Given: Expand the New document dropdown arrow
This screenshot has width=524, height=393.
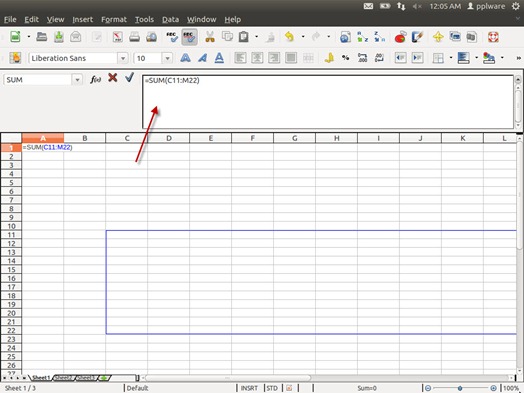Looking at the screenshot, I should click(x=28, y=36).
